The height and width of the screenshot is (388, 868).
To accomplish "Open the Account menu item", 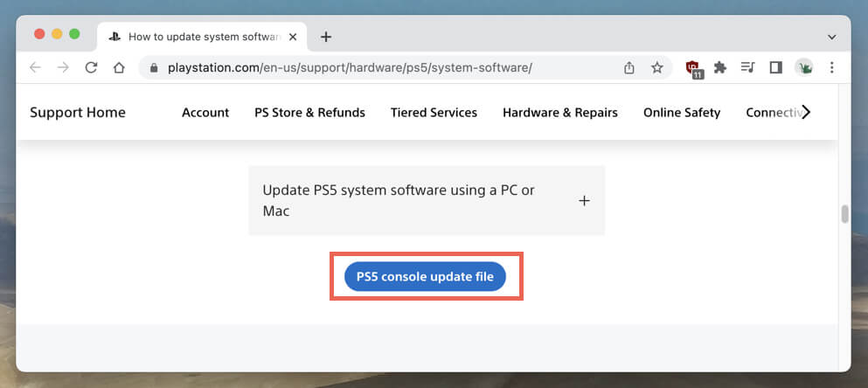I will (x=205, y=112).
